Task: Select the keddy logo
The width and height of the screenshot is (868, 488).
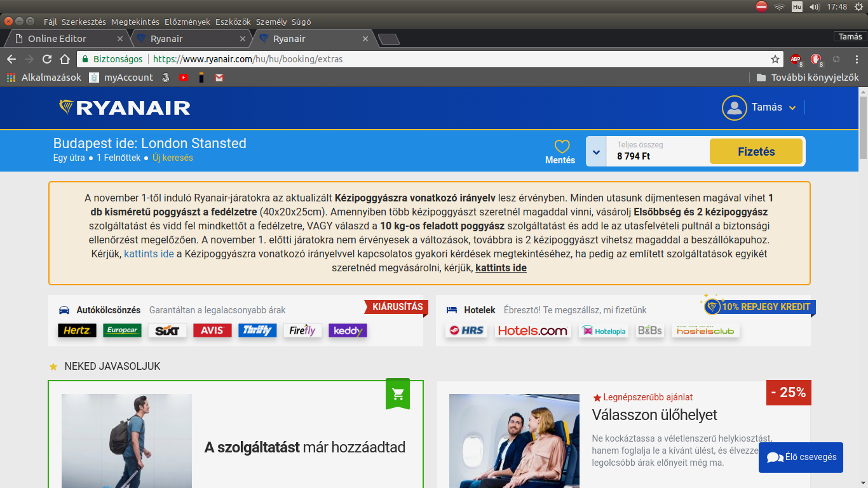Action: [348, 330]
